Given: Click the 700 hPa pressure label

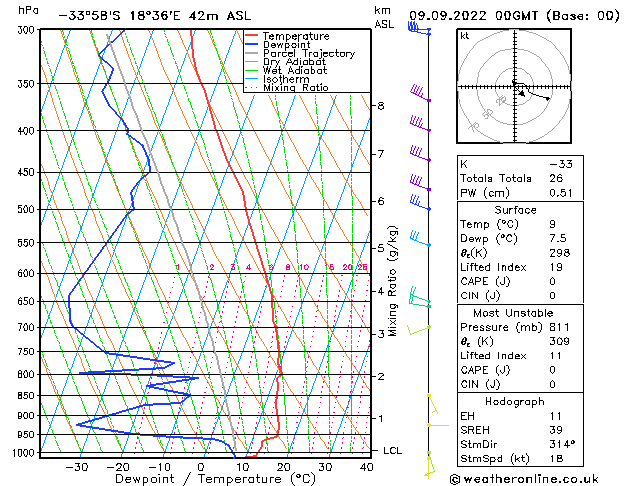Looking at the screenshot, I should tap(28, 328).
